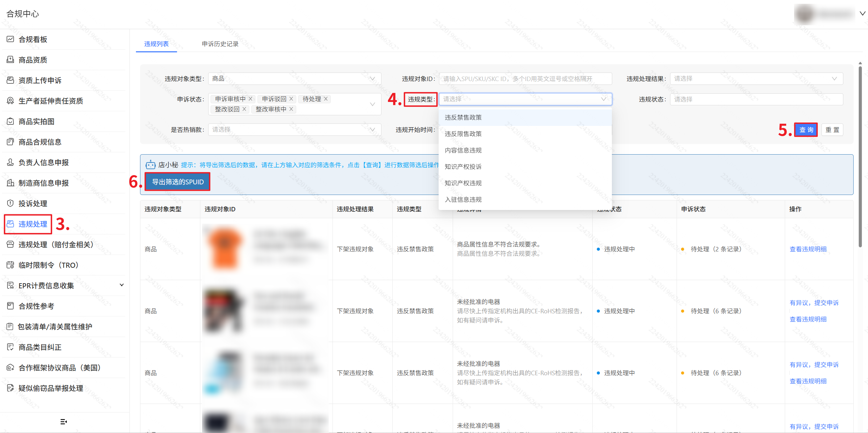Remove the 整改驳回 filter tag

[244, 109]
